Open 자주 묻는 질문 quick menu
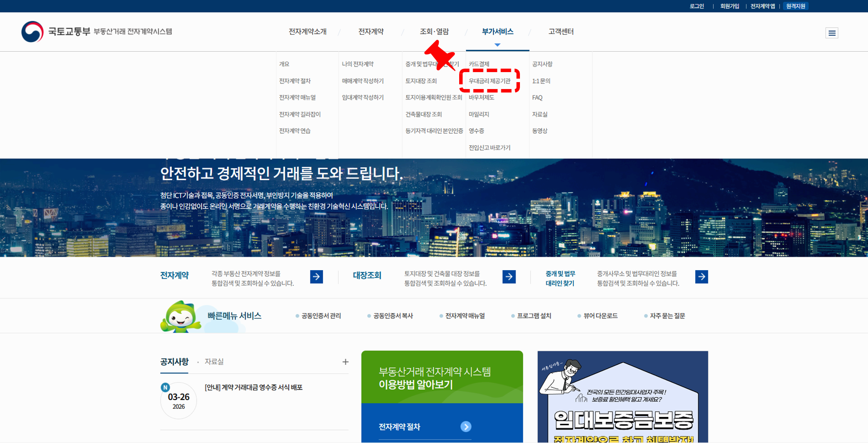Viewport: 868px width, 443px height. pyautogui.click(x=667, y=316)
